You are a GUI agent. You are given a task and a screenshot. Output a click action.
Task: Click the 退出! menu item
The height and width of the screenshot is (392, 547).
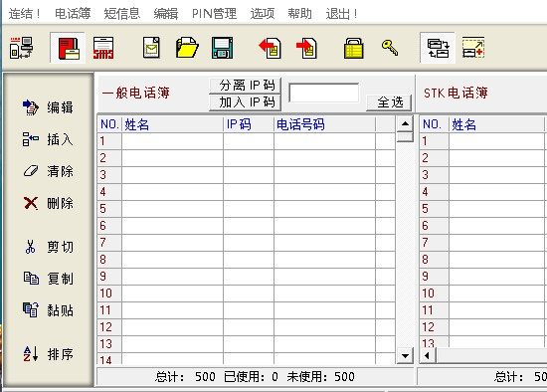point(341,14)
